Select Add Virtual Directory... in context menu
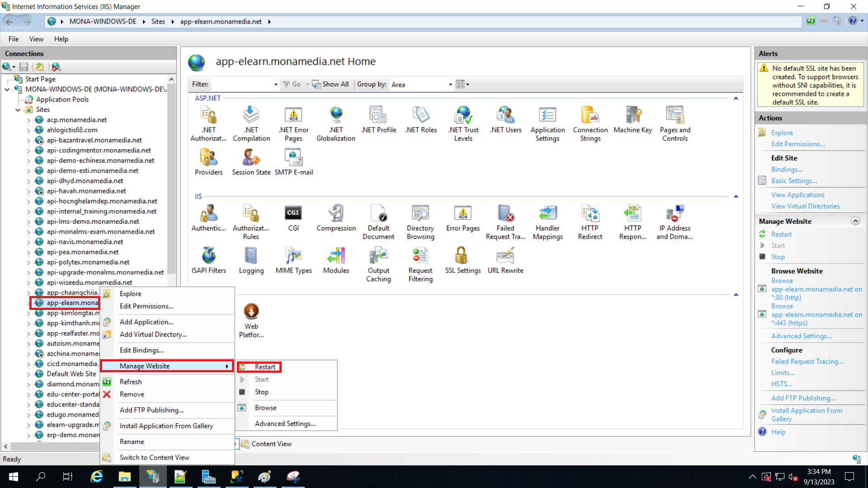 tap(153, 334)
